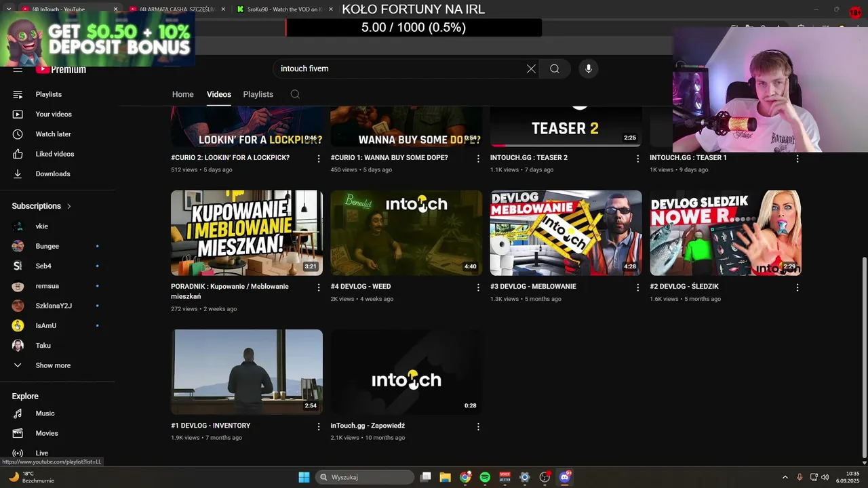The width and height of the screenshot is (868, 488).
Task: Open Discord from the taskbar
Action: 564,477
